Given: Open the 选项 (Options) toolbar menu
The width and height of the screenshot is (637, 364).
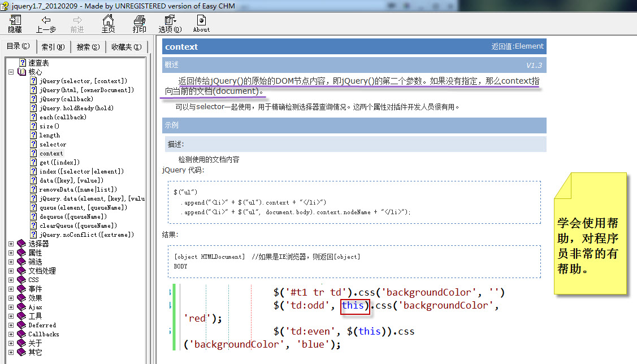Looking at the screenshot, I should click(x=170, y=23).
